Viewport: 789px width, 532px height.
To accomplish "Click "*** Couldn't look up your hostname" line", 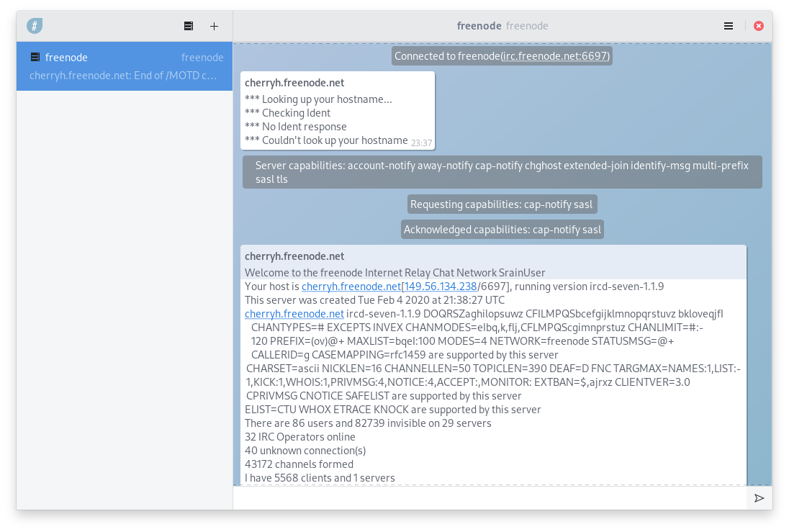I will pos(326,140).
